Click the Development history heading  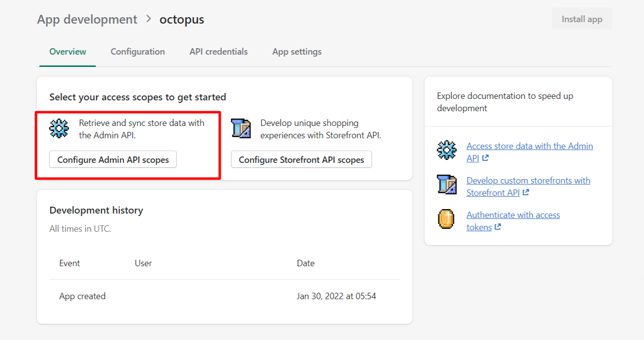[x=96, y=210]
